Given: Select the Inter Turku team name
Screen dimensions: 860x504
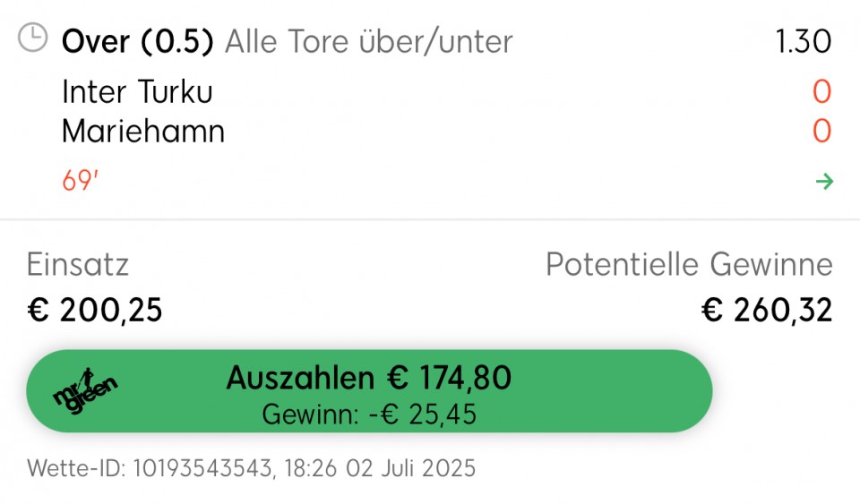Looking at the screenshot, I should click(137, 91).
